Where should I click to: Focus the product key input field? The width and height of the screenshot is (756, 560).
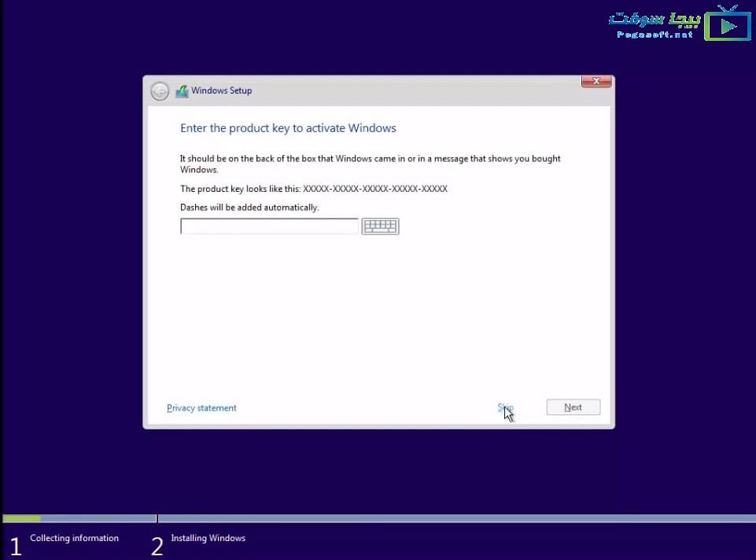coord(270,226)
